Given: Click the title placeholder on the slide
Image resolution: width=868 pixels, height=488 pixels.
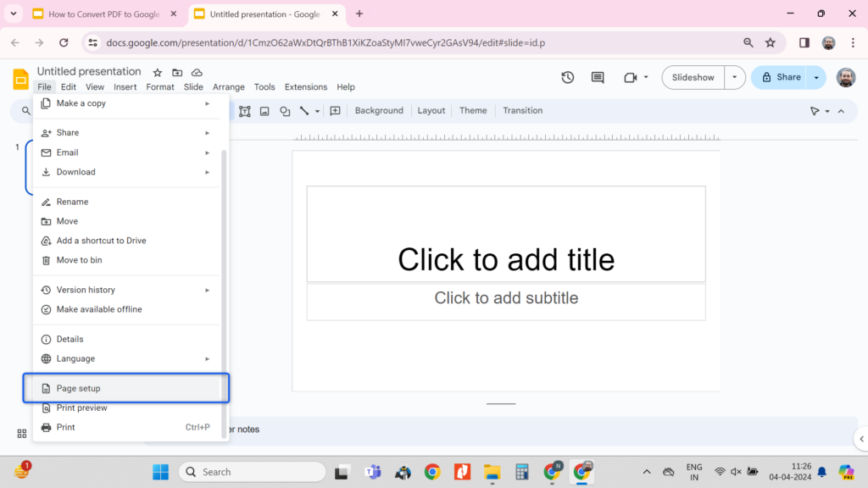Looking at the screenshot, I should 506,259.
